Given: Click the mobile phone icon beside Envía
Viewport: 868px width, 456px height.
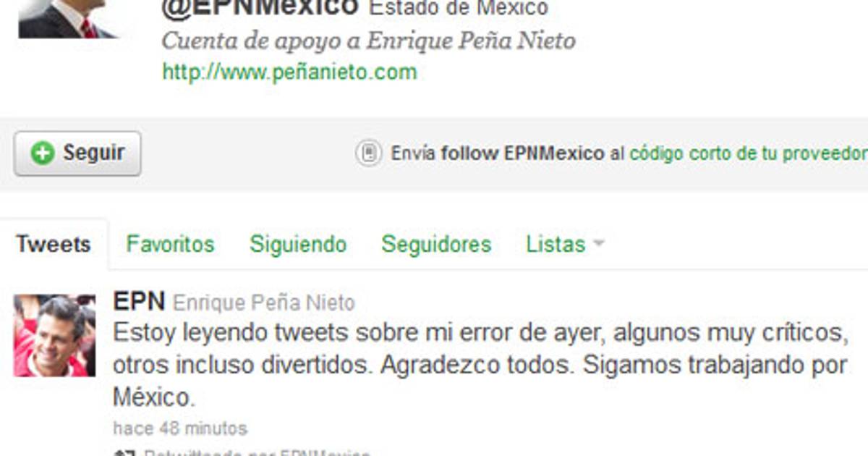Looking at the screenshot, I should [x=369, y=153].
